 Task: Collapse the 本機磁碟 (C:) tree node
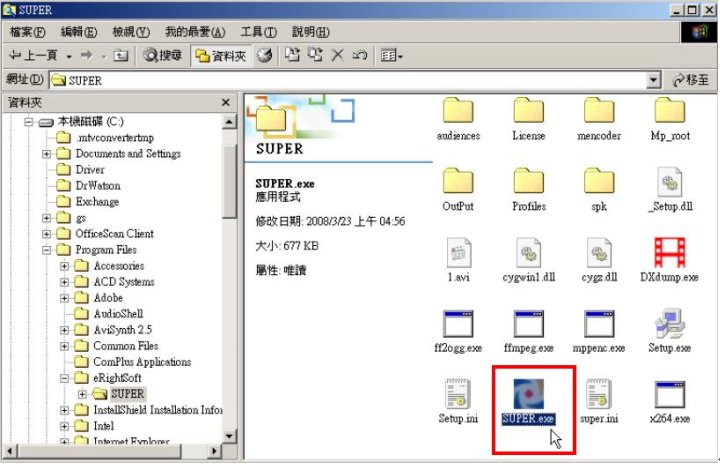coord(29,122)
